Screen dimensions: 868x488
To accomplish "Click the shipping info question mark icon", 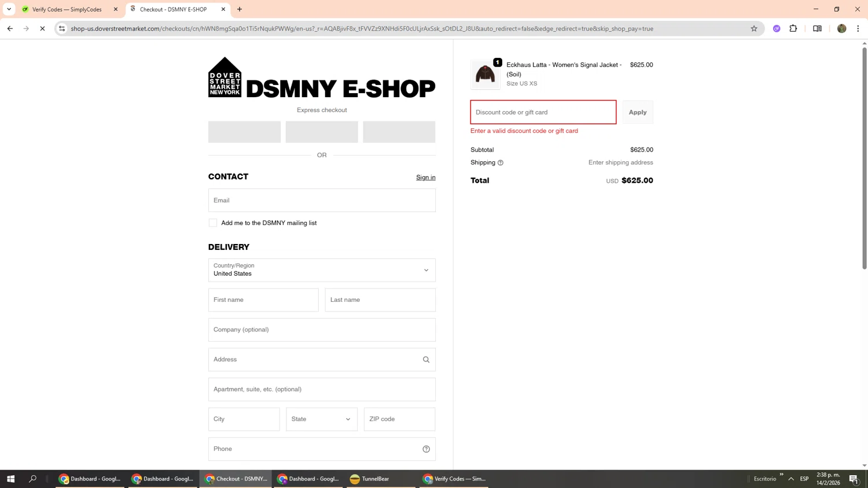I will point(501,163).
